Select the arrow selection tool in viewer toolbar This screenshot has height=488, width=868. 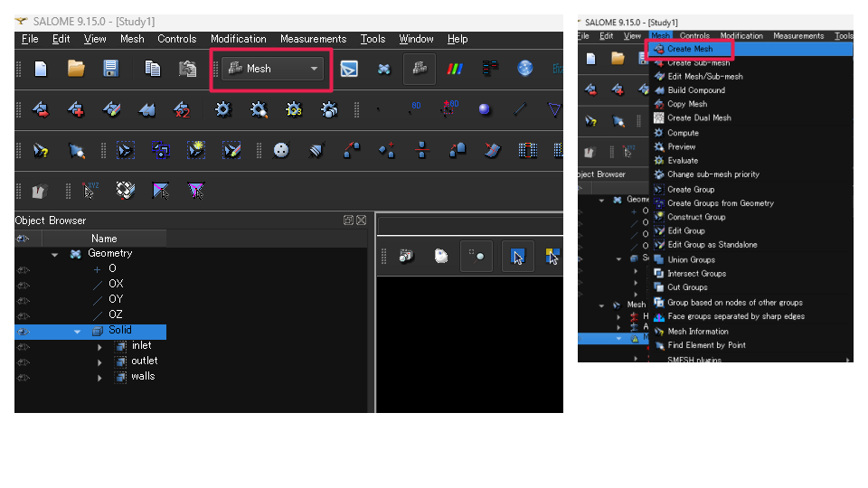517,257
